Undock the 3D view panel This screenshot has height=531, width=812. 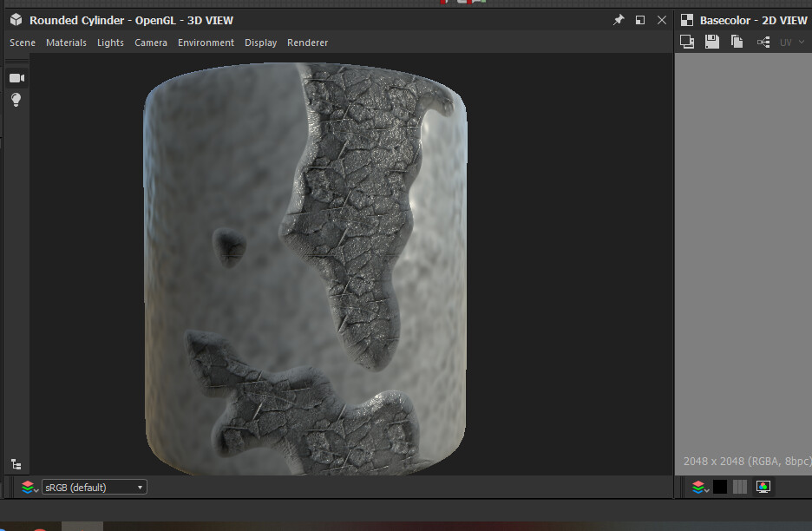[x=640, y=20]
